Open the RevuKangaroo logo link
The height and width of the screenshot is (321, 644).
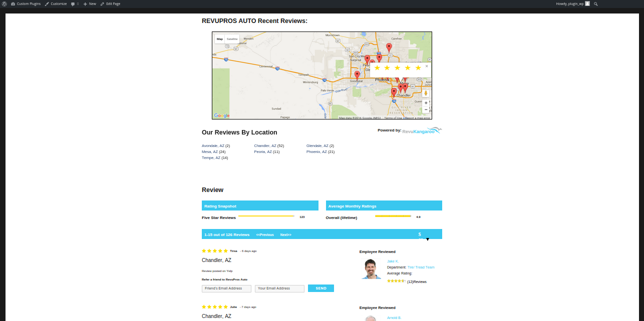pos(422,131)
